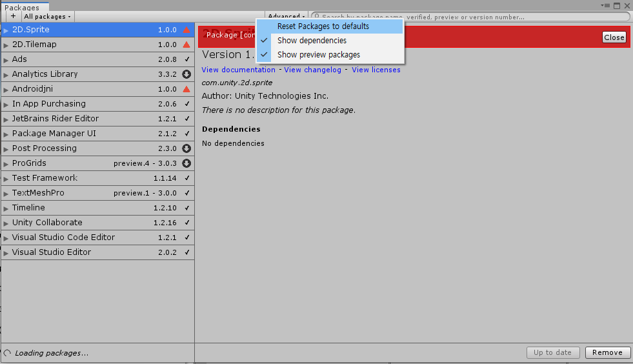Screen dimensions: 633x364
Task: Maximize the Packages window
Action: pos(617,6)
